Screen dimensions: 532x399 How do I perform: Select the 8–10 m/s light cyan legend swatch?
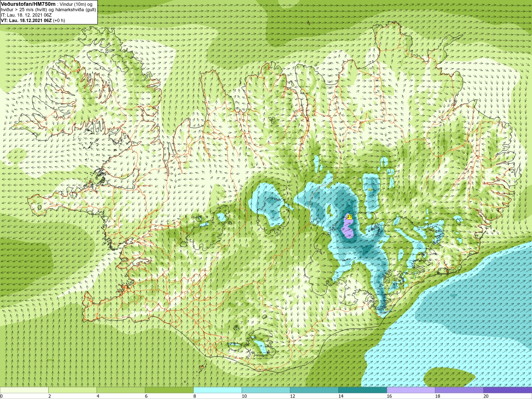point(217,390)
